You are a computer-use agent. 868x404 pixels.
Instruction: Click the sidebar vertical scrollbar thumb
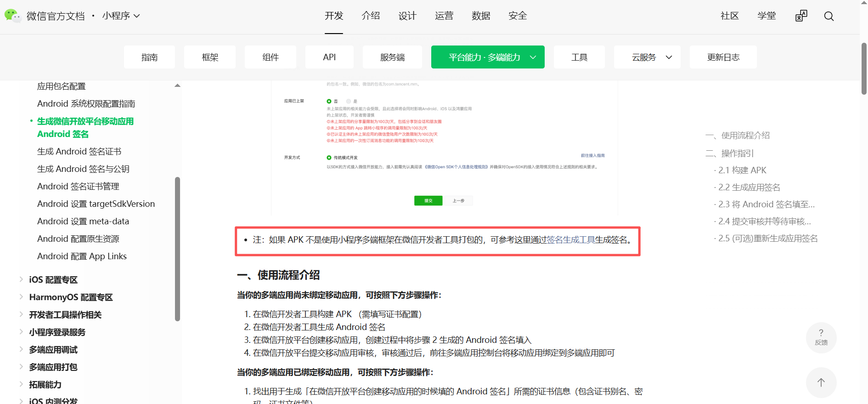177,249
